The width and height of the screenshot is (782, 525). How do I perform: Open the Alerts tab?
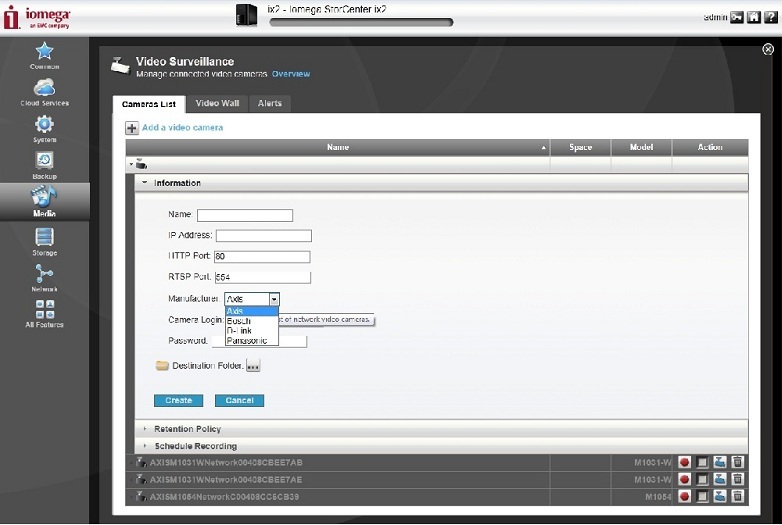(x=270, y=103)
